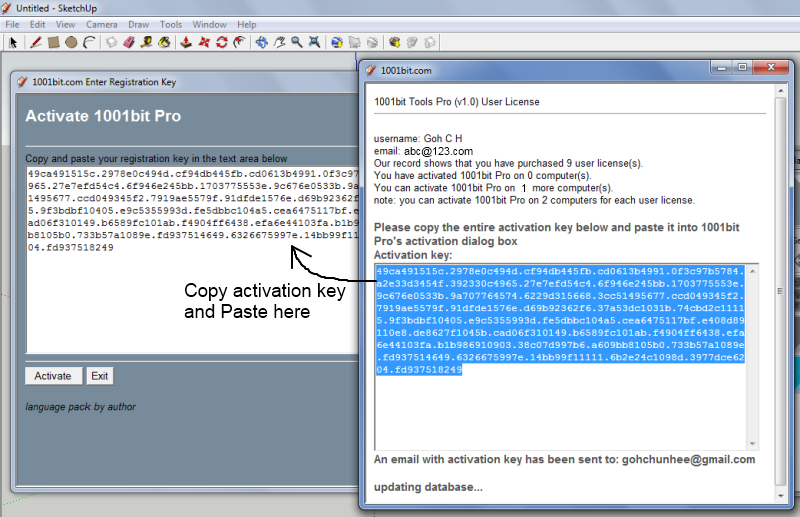Image resolution: width=800 pixels, height=517 pixels.
Task: Click the Share Model icon
Action: click(x=412, y=42)
